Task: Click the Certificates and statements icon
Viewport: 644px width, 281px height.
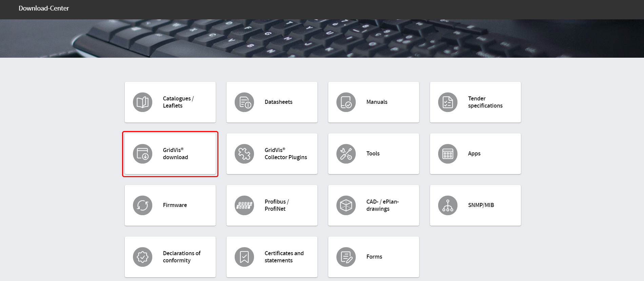Action: (x=244, y=257)
